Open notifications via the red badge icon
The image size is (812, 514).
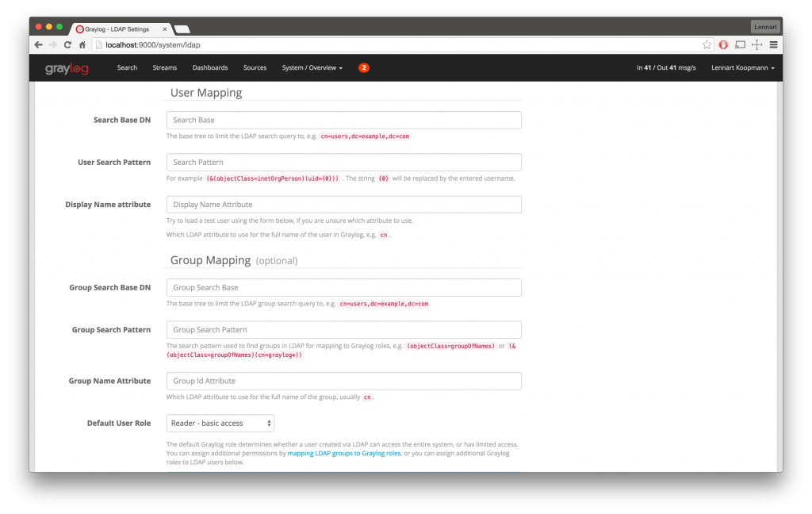(363, 67)
